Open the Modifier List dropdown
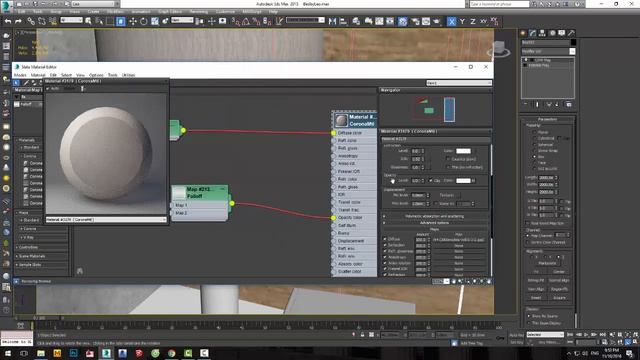 click(x=548, y=51)
